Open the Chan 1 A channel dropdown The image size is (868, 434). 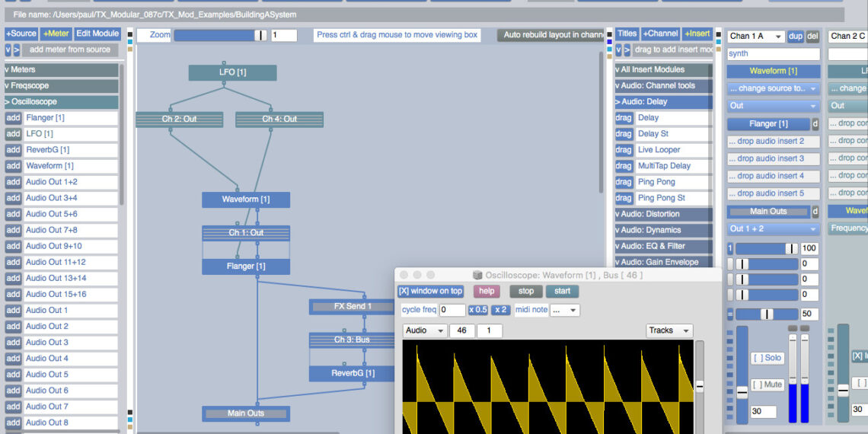[755, 36]
